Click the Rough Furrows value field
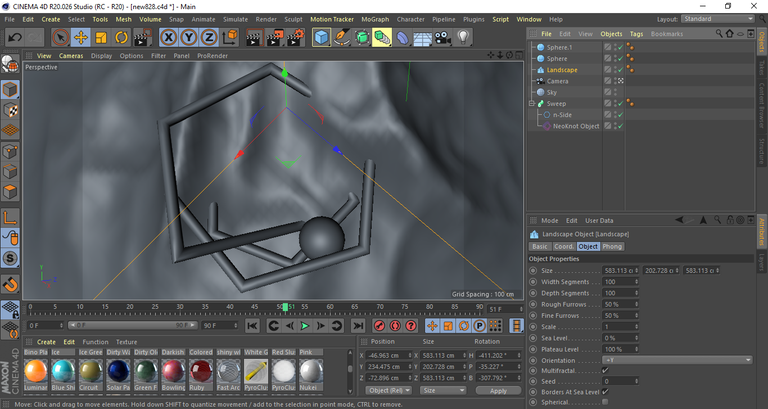This screenshot has height=409, width=768. (620, 304)
